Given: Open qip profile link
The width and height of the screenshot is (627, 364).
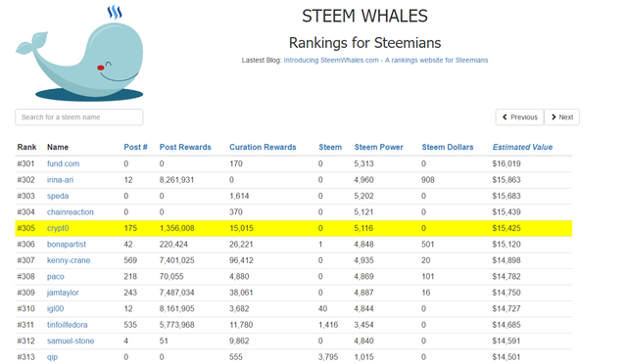Looking at the screenshot, I should 52,357.
